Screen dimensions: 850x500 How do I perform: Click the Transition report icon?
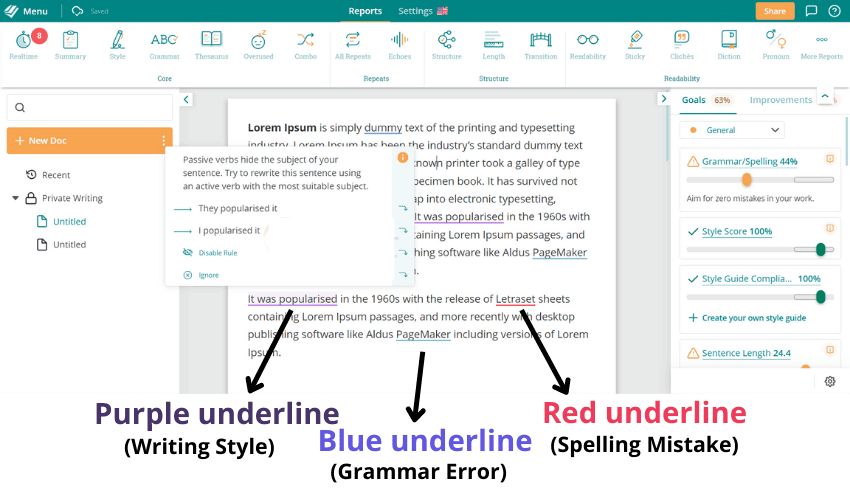point(541,42)
